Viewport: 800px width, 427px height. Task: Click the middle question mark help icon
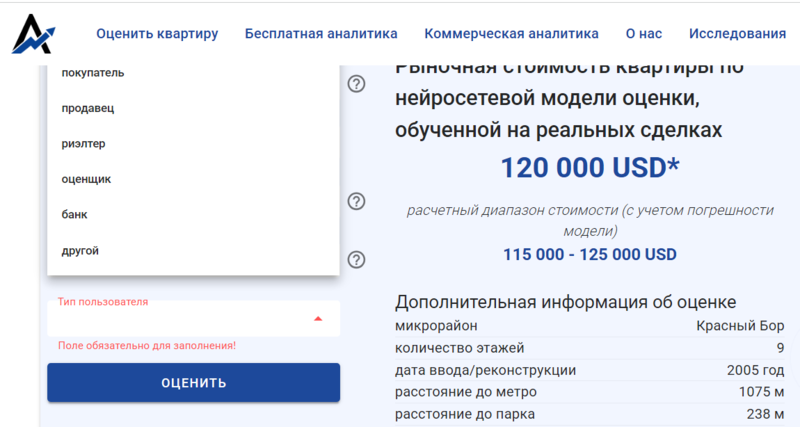click(356, 202)
